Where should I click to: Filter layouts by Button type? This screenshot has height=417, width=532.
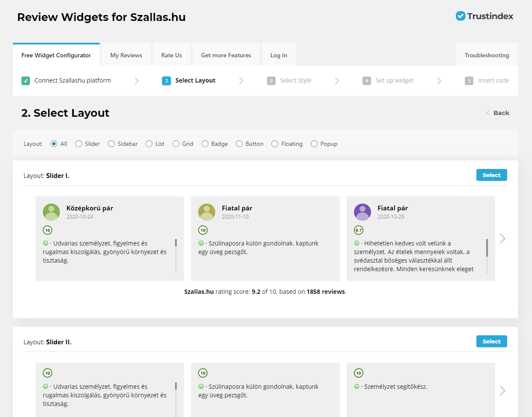point(239,144)
